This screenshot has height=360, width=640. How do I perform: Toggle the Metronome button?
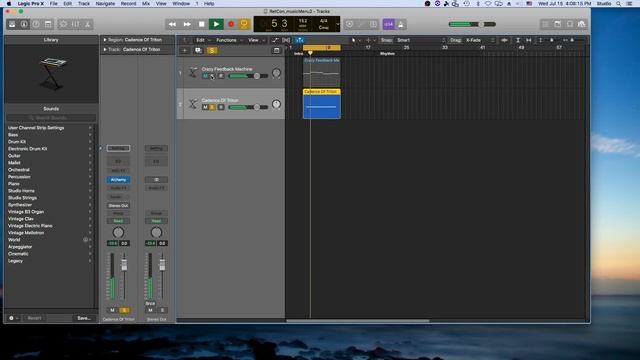pyautogui.click(x=401, y=24)
